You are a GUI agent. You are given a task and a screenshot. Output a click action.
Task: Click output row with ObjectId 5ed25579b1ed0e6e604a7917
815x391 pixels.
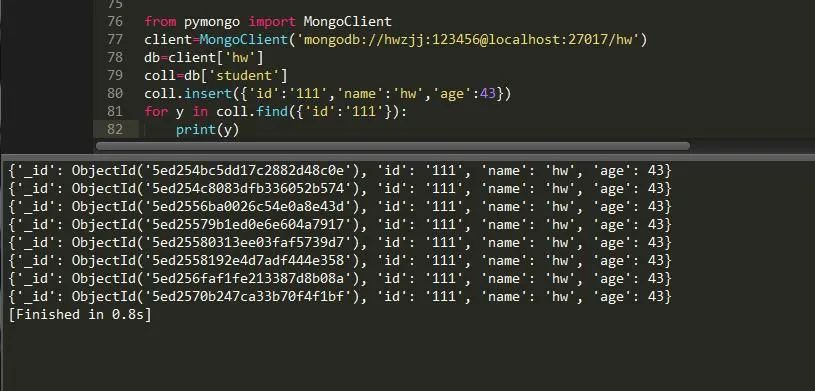point(340,225)
